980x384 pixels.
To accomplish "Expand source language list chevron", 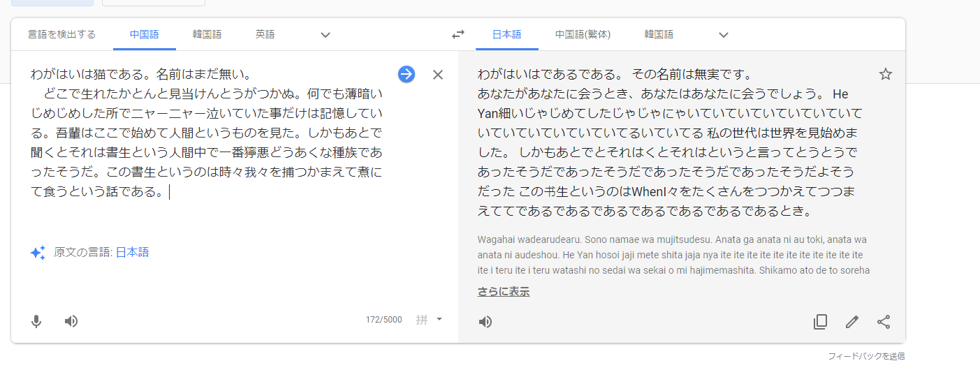I will 325,35.
